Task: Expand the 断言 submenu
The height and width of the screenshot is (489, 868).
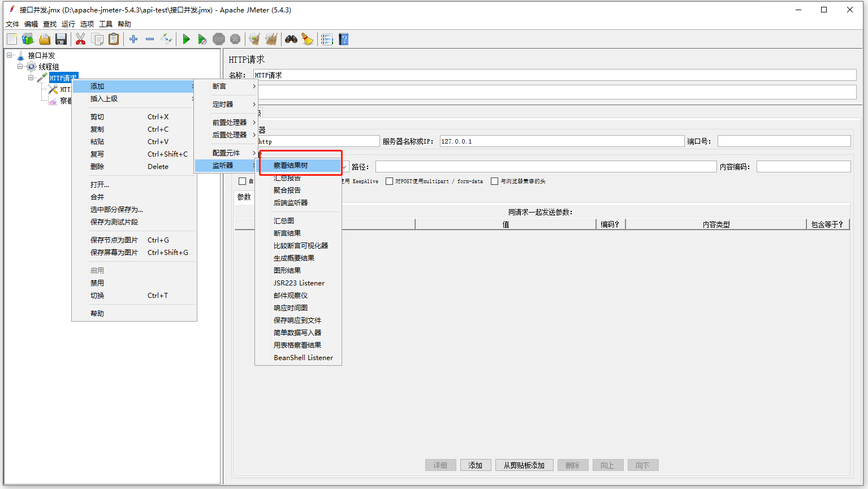Action: [x=226, y=86]
